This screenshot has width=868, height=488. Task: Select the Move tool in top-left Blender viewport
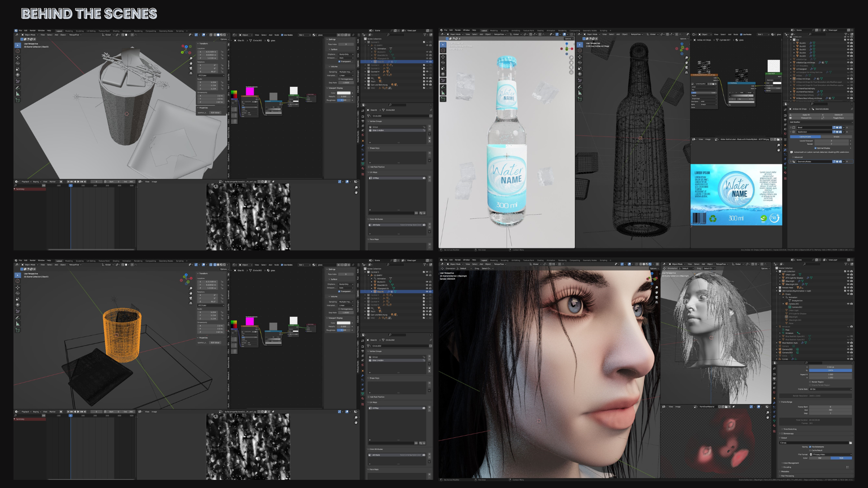pos(18,57)
